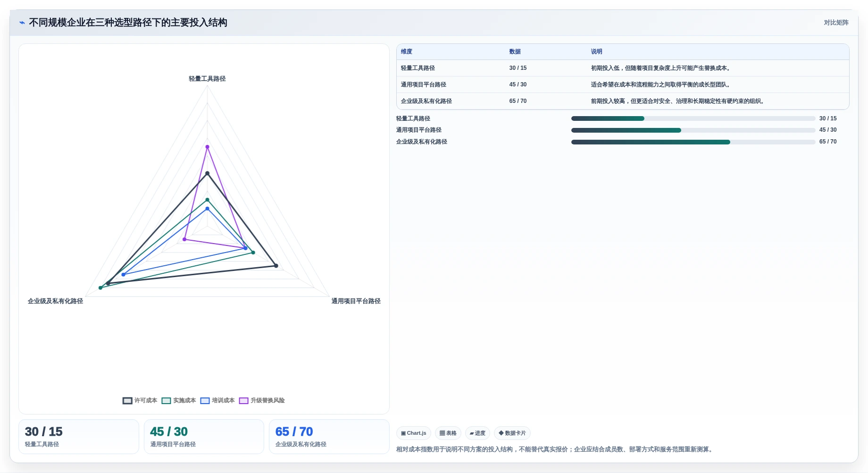The image size is (868, 473).
Task: Click the purple data point on 企业级及私有化路径 axis
Action: click(x=184, y=239)
